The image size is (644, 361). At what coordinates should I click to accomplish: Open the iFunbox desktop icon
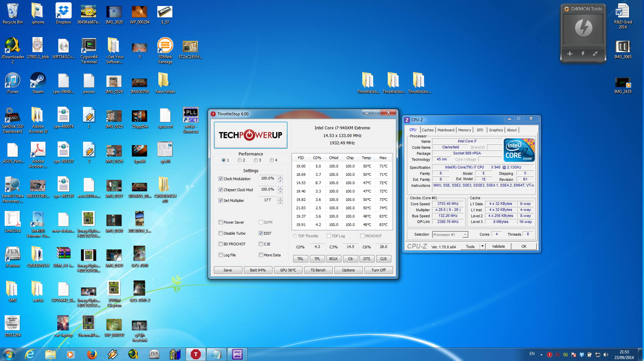13,257
